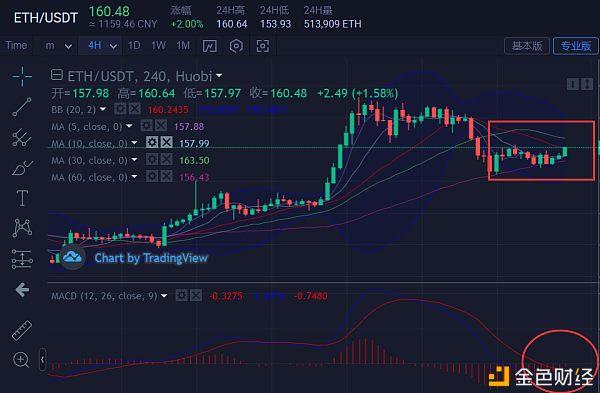Switch to 专业版 professional version
The width and height of the screenshot is (600, 393).
(x=576, y=46)
